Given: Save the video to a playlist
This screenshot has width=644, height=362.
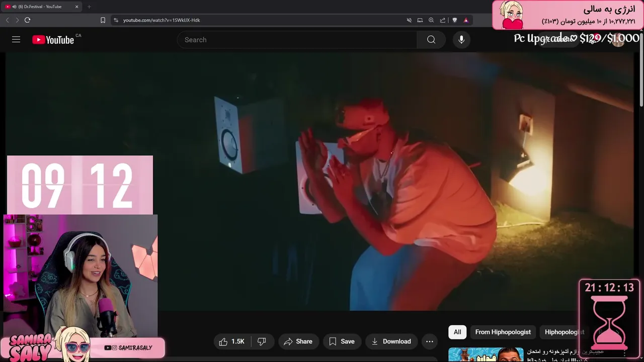Looking at the screenshot, I should coord(342,341).
